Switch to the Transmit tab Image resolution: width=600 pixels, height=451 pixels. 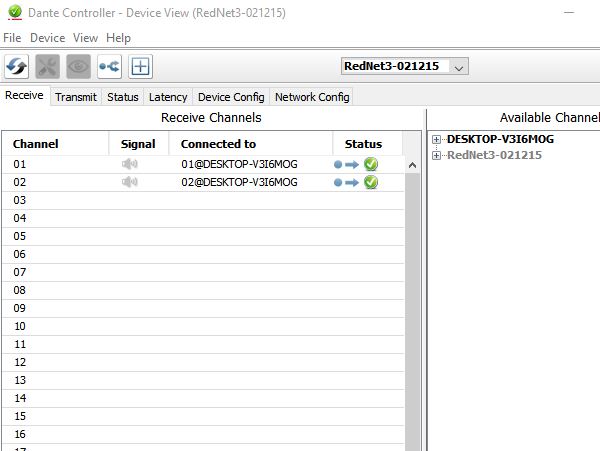tap(76, 97)
